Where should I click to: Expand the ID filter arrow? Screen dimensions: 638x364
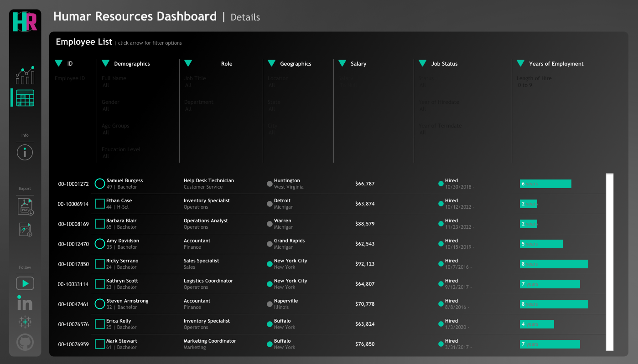coord(58,63)
